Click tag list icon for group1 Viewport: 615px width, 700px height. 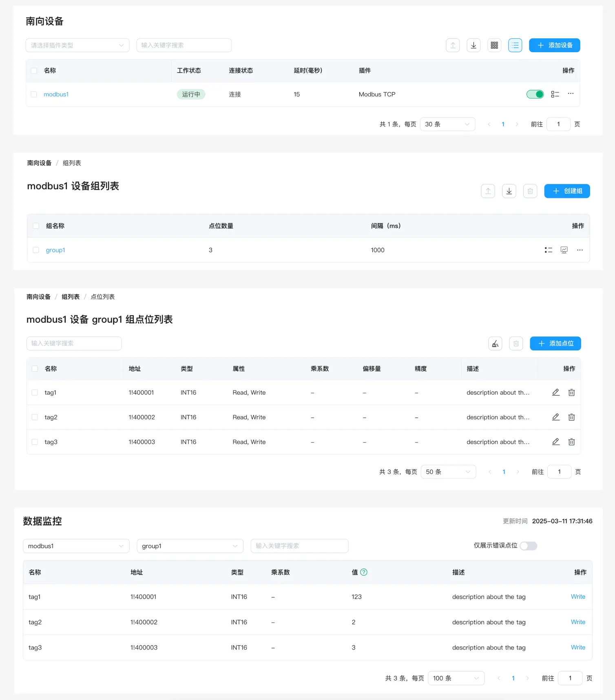549,250
